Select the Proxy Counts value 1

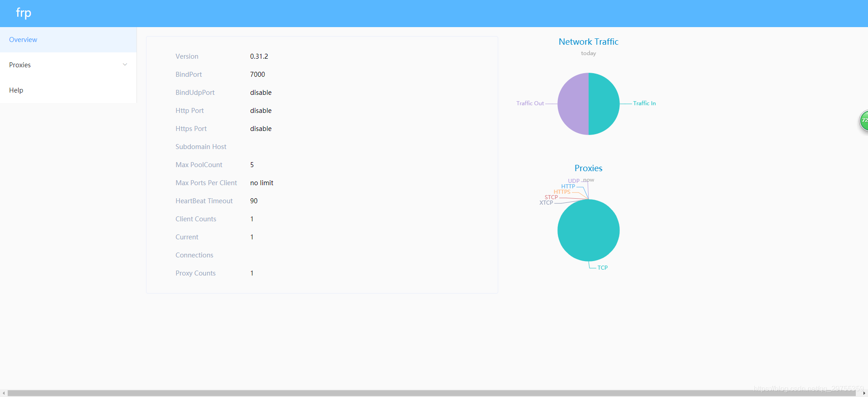pos(252,273)
